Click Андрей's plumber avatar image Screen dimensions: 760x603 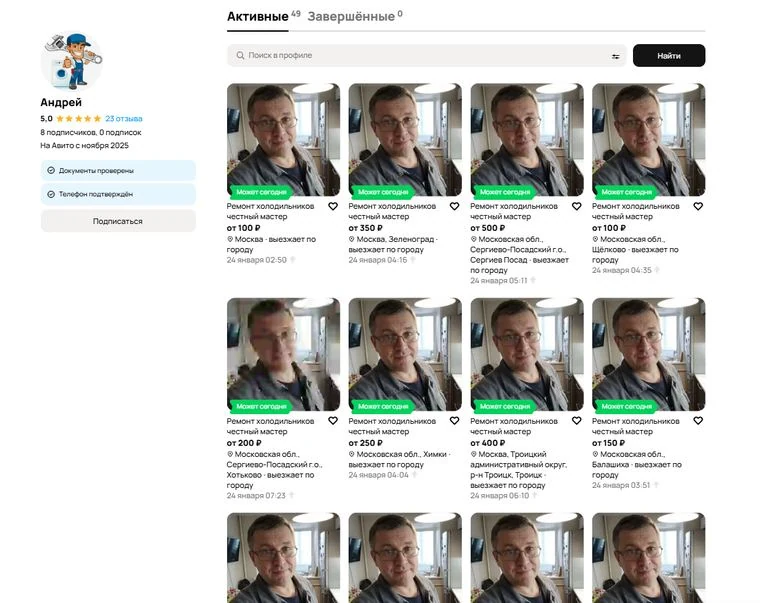[72, 61]
